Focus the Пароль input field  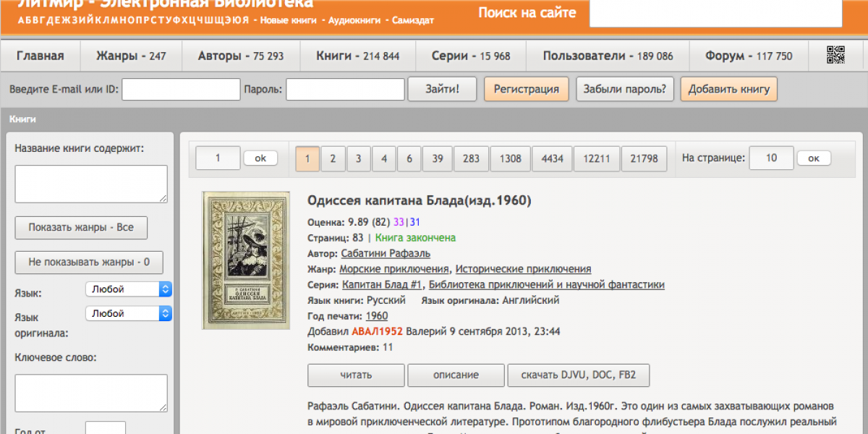345,89
